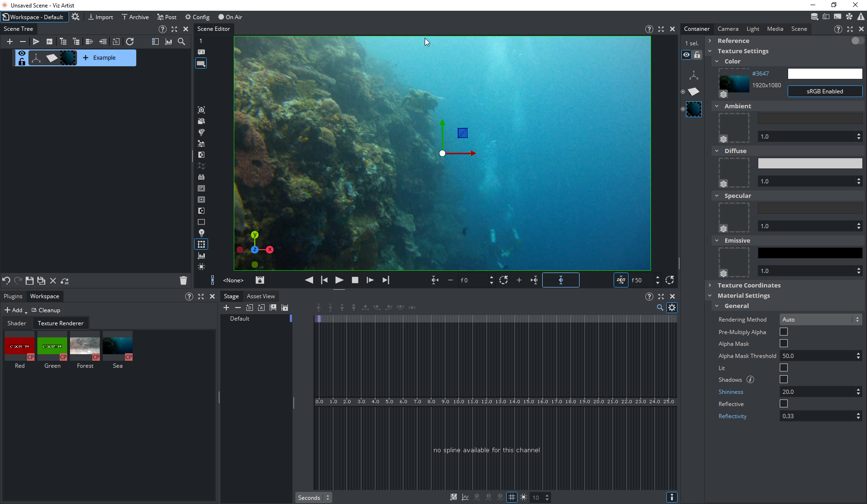This screenshot has width=867, height=504.
Task: Click the sRGB Enabled button
Action: (825, 91)
